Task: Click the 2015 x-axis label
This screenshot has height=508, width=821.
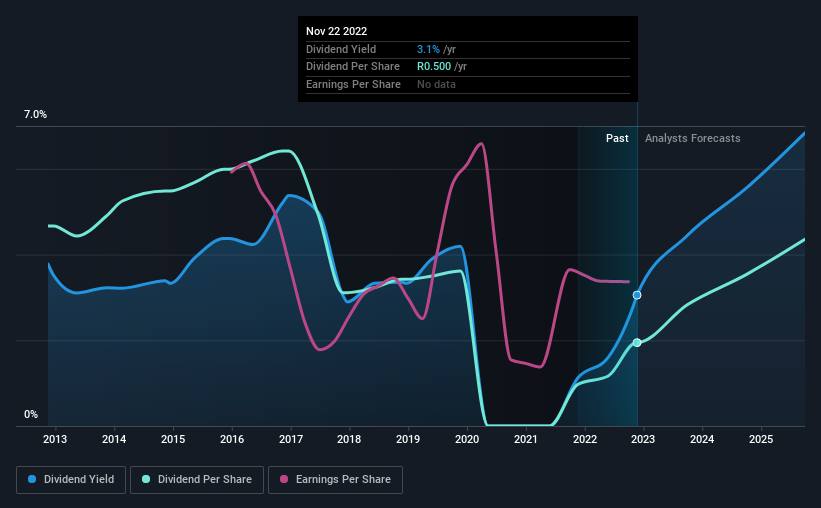Action: coord(173,439)
